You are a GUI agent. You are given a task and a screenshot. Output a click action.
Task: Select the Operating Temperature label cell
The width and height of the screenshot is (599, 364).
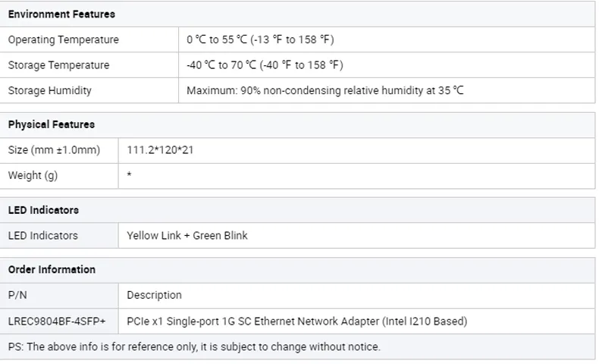coord(89,39)
